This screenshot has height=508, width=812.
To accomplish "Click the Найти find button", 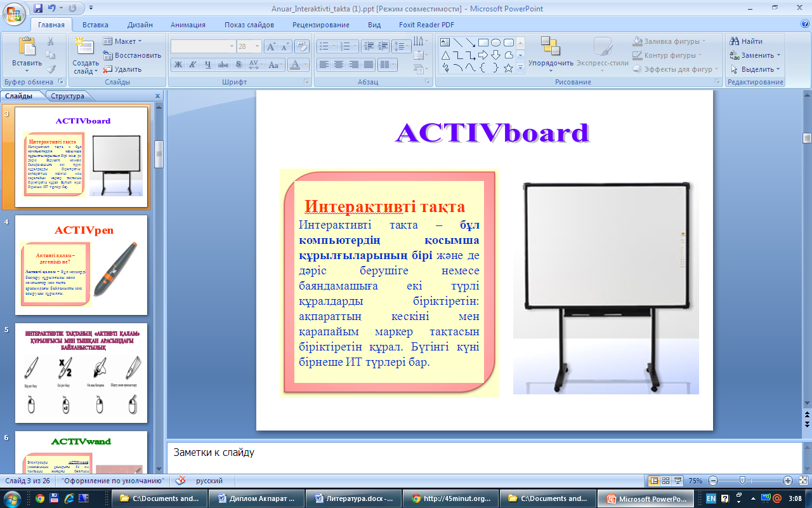I will pos(746,41).
